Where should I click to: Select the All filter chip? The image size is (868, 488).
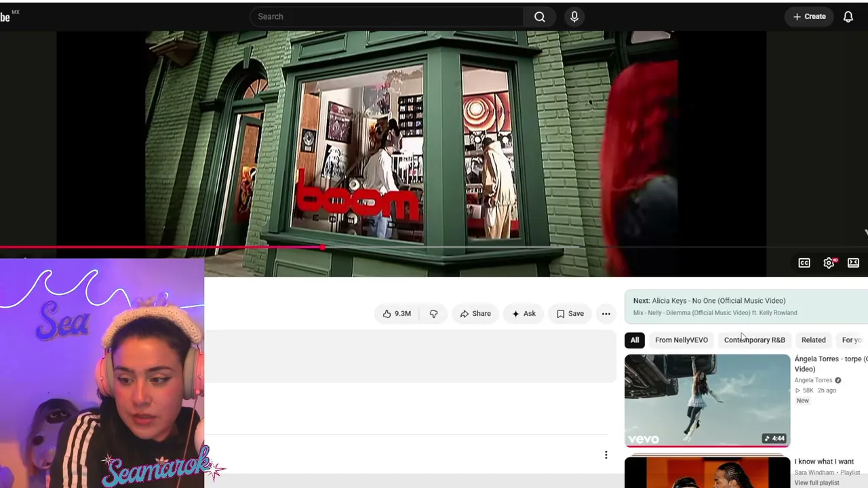click(x=635, y=340)
